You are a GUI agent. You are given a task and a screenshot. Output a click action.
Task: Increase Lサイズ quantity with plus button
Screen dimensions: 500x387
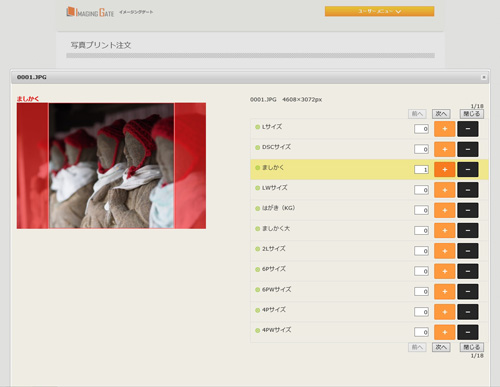tap(444, 129)
